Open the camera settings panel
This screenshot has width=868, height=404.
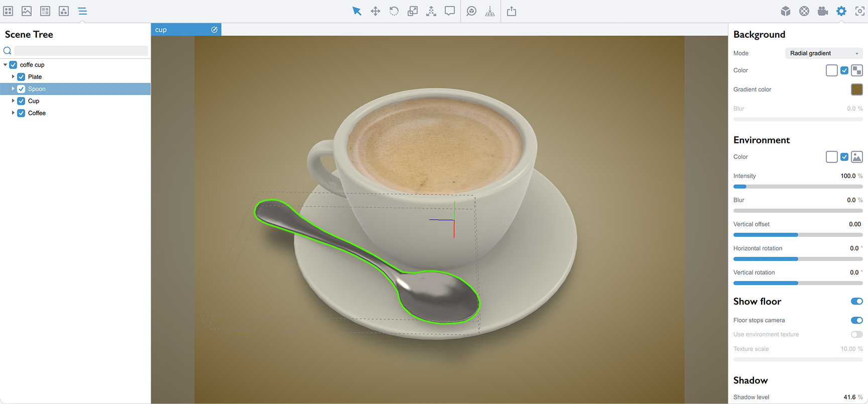[x=823, y=11]
